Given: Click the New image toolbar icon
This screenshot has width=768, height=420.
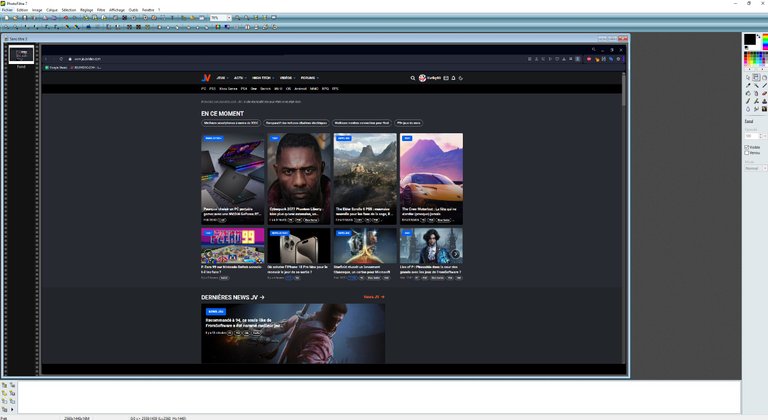Looking at the screenshot, I should tap(6, 18).
